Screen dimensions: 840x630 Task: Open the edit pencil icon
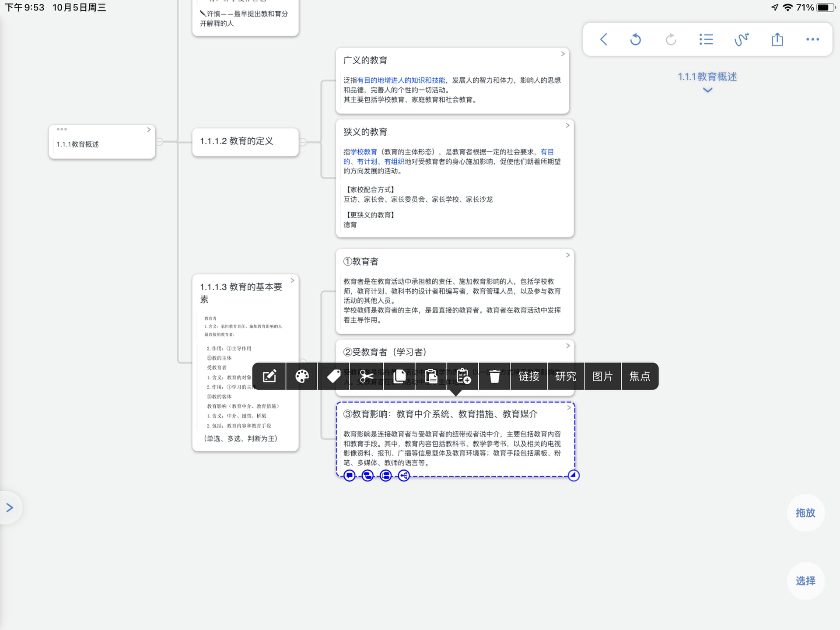269,376
